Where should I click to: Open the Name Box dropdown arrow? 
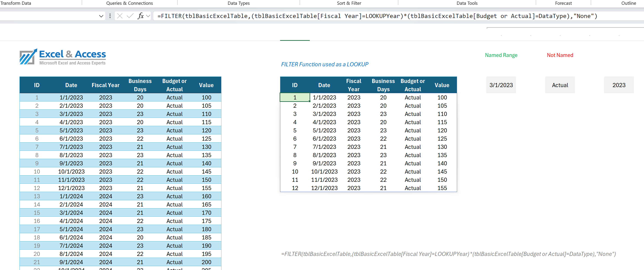101,16
